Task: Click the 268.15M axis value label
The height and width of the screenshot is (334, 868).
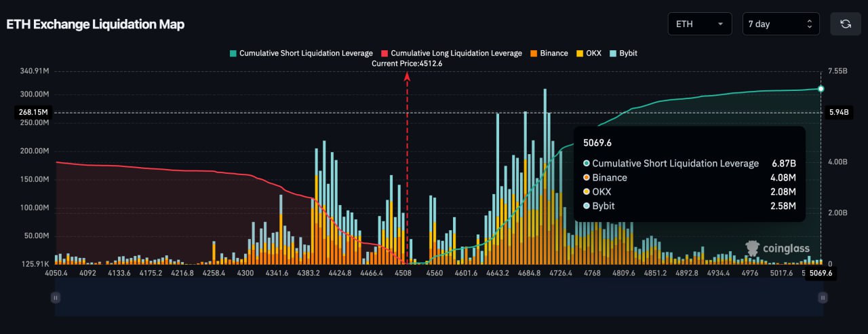Action: [x=33, y=112]
